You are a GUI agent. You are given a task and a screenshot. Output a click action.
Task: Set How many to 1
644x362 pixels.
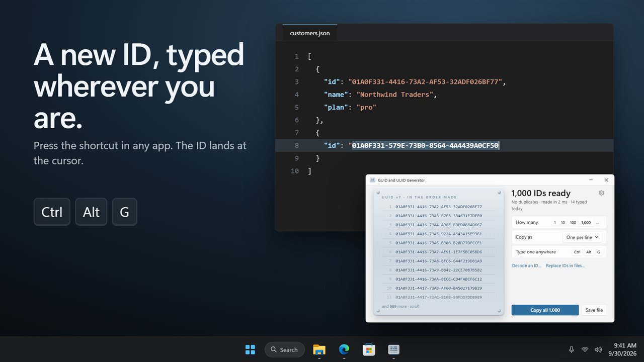click(555, 222)
